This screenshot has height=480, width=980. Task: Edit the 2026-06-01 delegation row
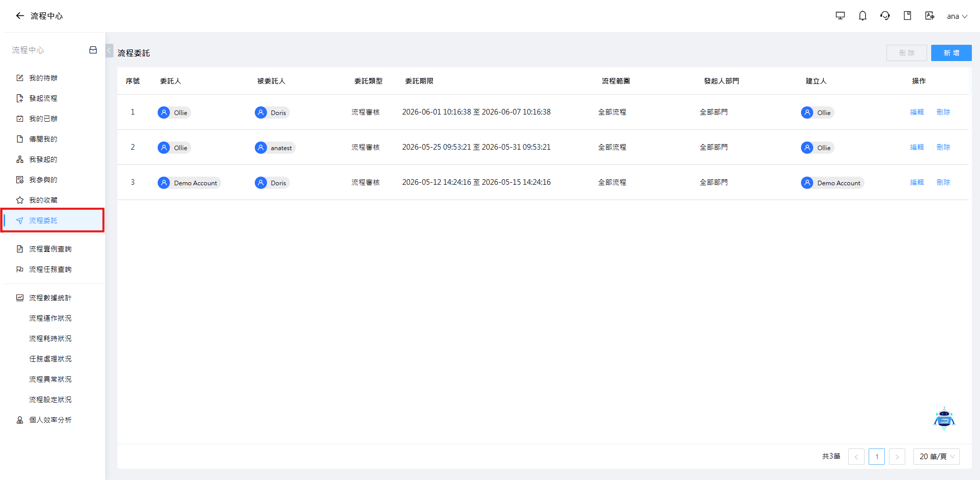pos(917,112)
